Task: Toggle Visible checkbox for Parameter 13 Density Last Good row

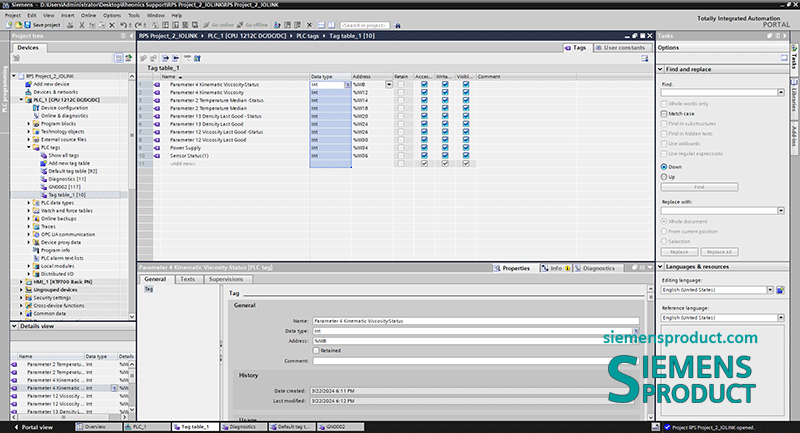Action: [x=466, y=124]
